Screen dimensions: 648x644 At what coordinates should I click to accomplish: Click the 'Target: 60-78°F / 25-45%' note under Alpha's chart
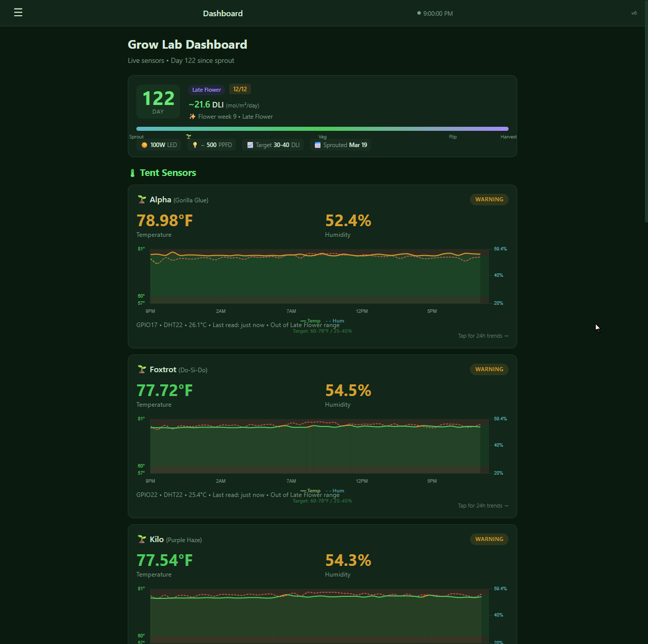click(322, 331)
